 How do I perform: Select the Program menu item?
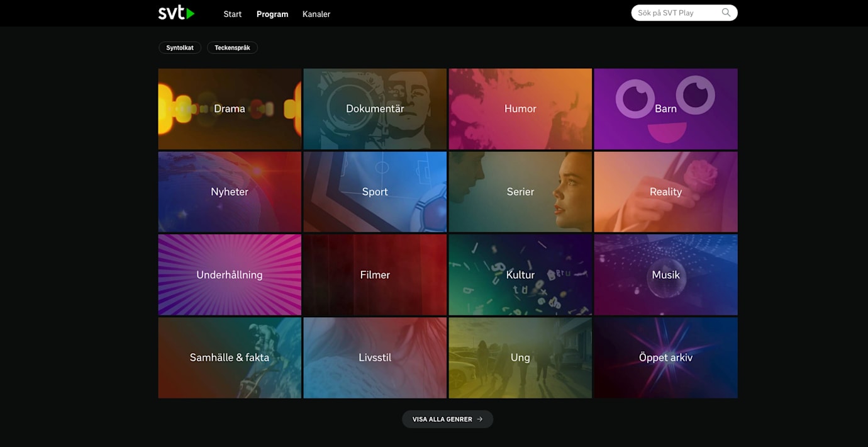[x=272, y=14]
